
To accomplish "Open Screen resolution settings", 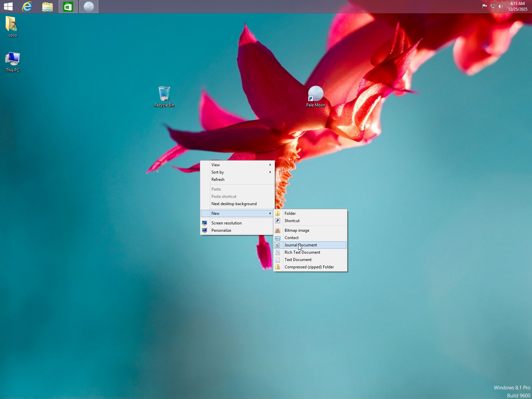I will 226,223.
